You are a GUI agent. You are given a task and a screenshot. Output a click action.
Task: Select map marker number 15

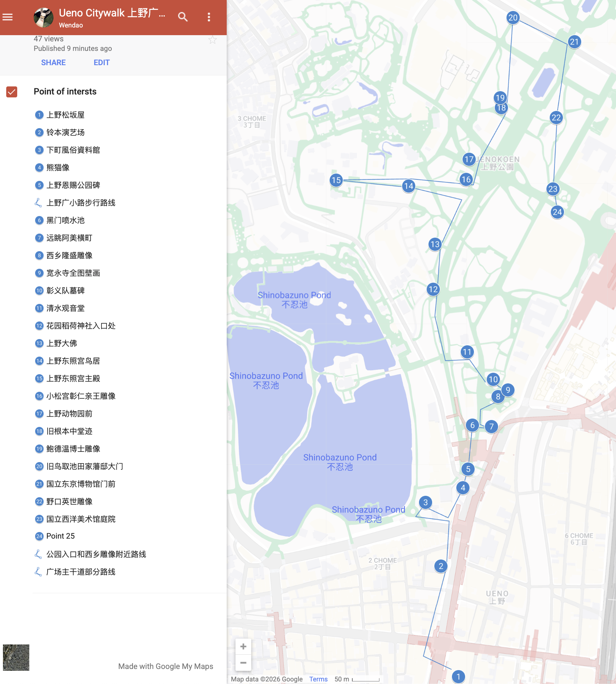(336, 180)
